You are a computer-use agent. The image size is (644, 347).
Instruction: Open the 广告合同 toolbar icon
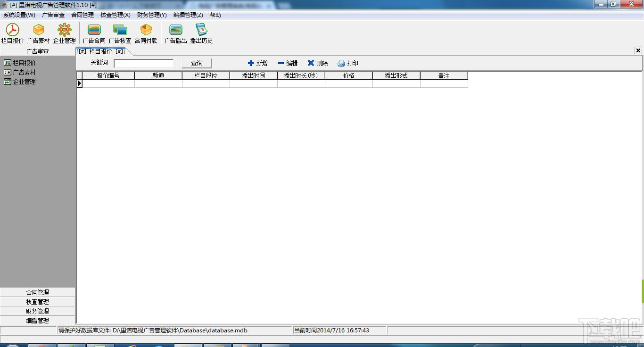point(94,33)
